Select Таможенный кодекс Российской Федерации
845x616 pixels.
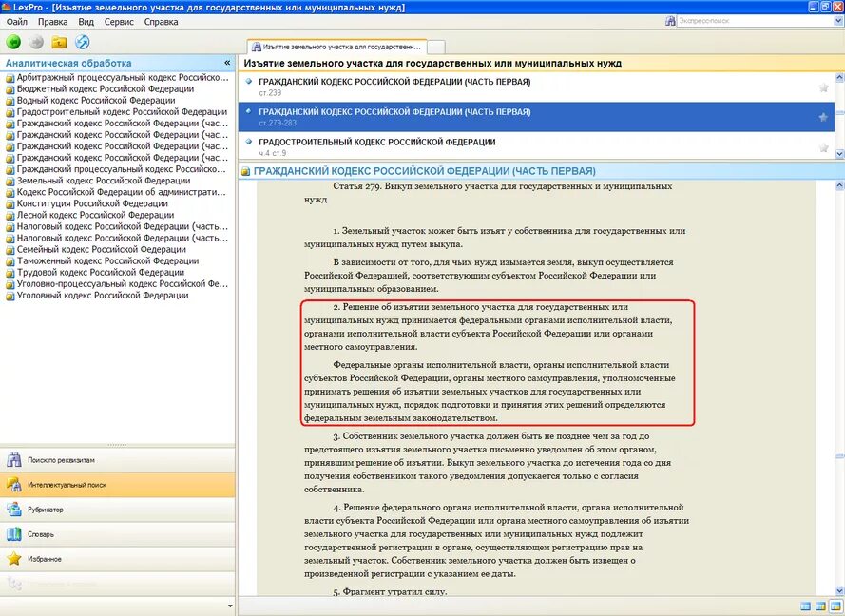103,260
